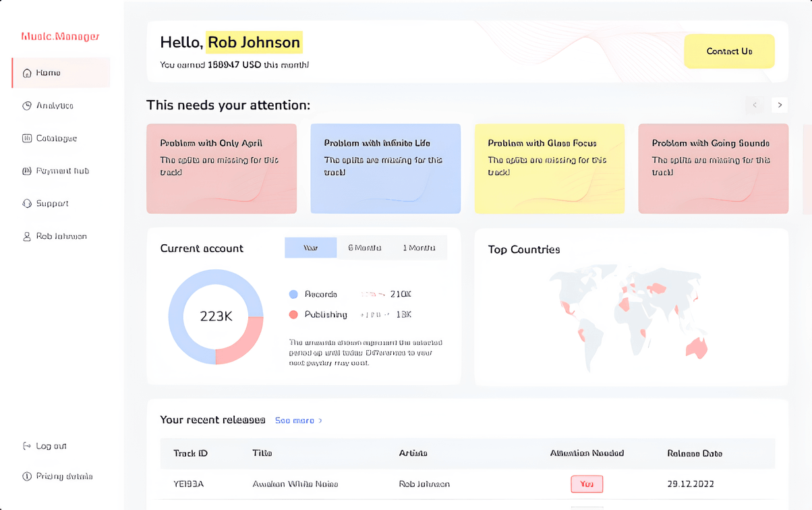Click the blue Records legend dot
This screenshot has width=812, height=510.
coord(293,294)
